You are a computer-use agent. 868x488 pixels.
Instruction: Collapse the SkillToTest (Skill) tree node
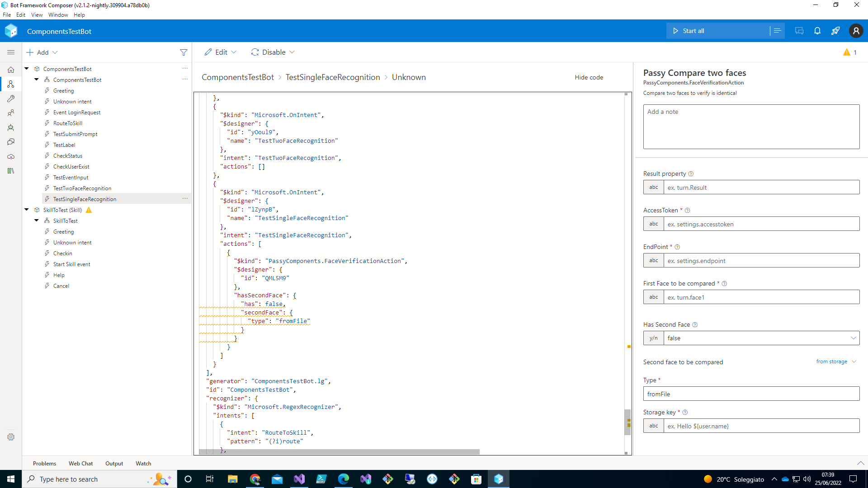[x=27, y=210]
